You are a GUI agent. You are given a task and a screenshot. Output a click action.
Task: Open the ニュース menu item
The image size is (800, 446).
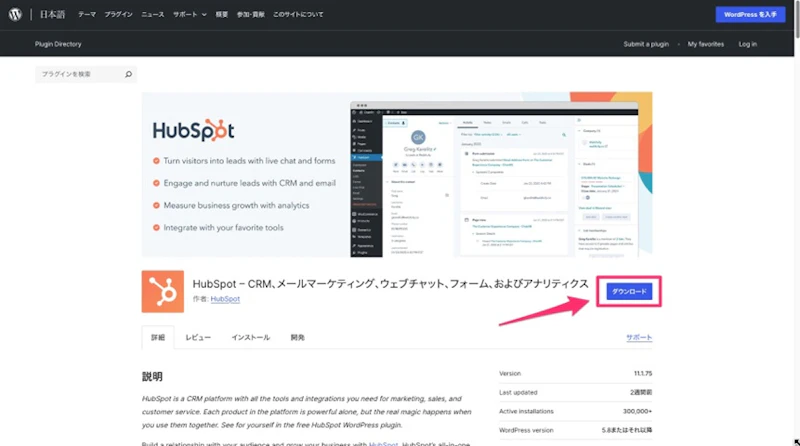pos(153,14)
